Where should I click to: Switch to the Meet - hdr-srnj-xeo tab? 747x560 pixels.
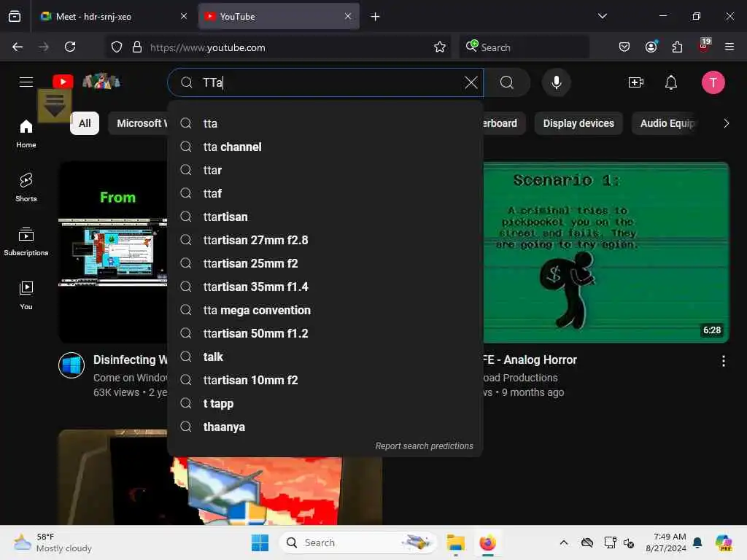(112, 16)
